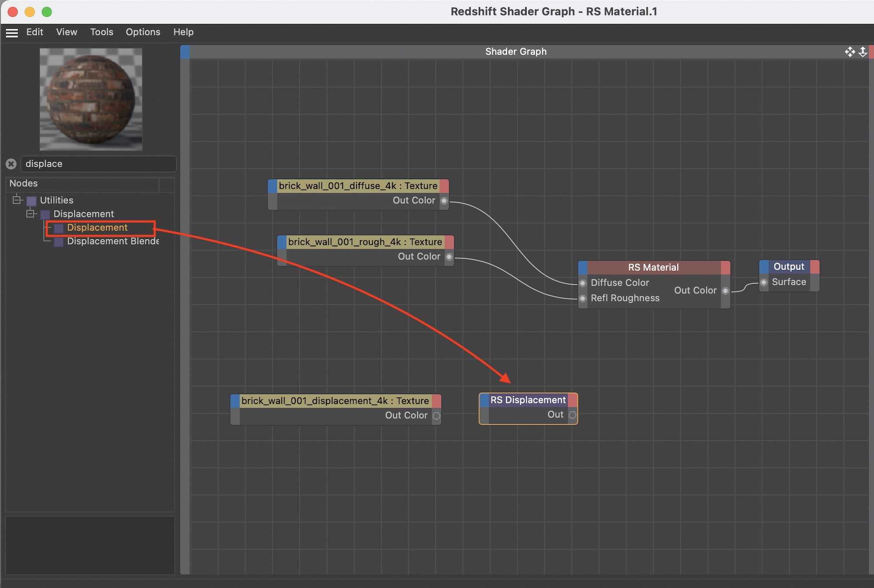This screenshot has width=874, height=588.
Task: Clear the node search field
Action: (11, 164)
